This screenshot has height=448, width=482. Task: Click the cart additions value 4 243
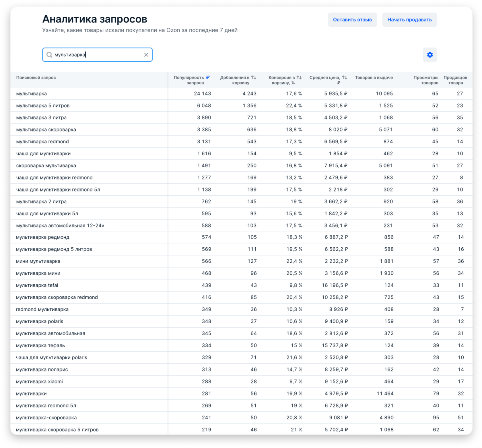[x=249, y=93]
